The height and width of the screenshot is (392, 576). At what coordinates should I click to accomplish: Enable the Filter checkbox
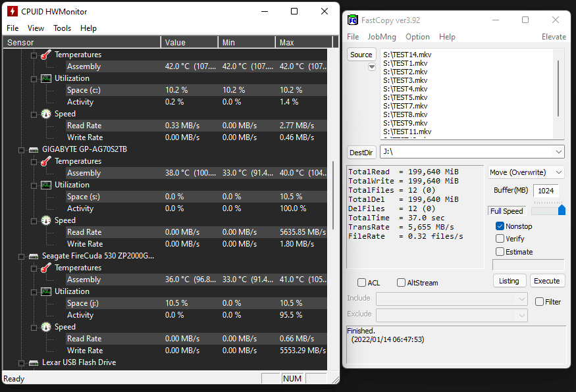(x=539, y=302)
